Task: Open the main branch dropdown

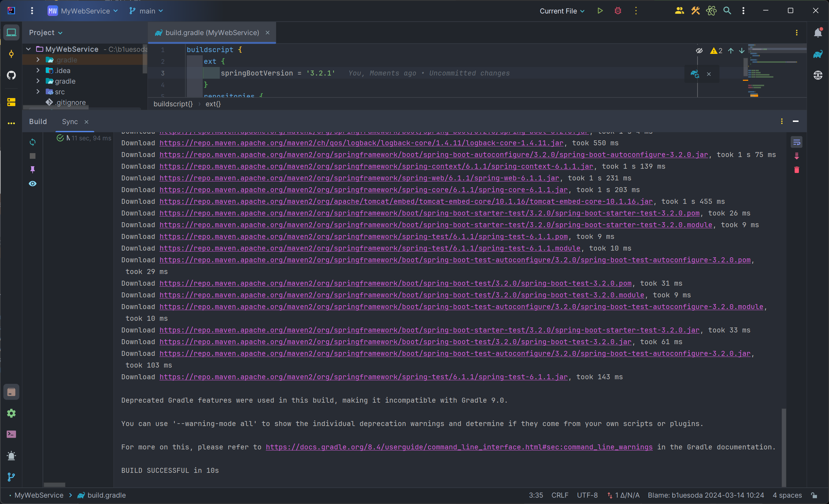Action: coord(146,11)
